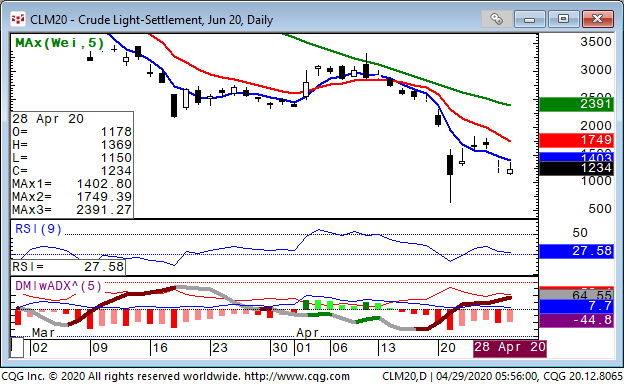Click the 13 date on the time axis
The width and height of the screenshot is (624, 384).
388,348
